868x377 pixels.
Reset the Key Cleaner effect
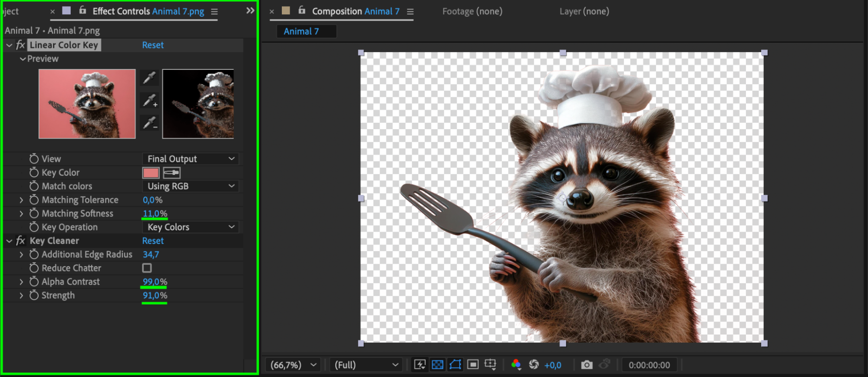pyautogui.click(x=153, y=241)
